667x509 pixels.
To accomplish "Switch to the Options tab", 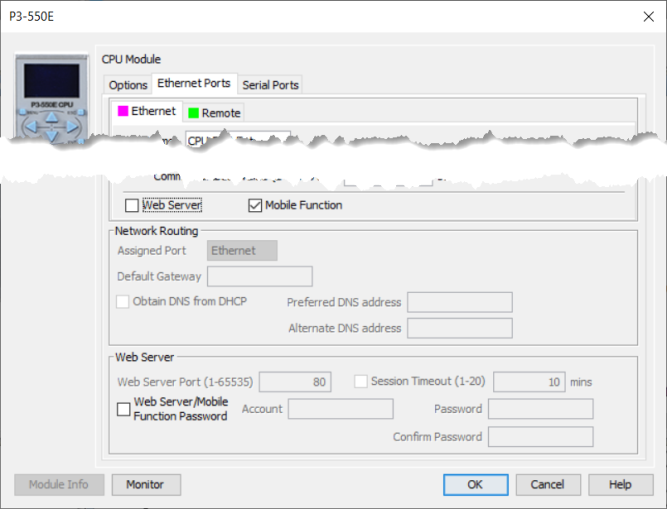I will click(128, 85).
